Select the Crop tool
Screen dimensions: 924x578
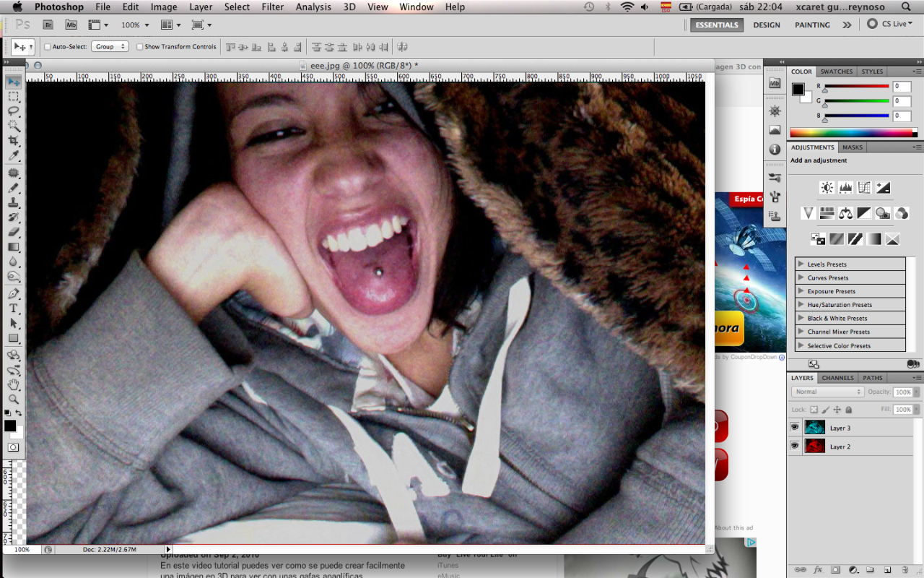tap(14, 141)
